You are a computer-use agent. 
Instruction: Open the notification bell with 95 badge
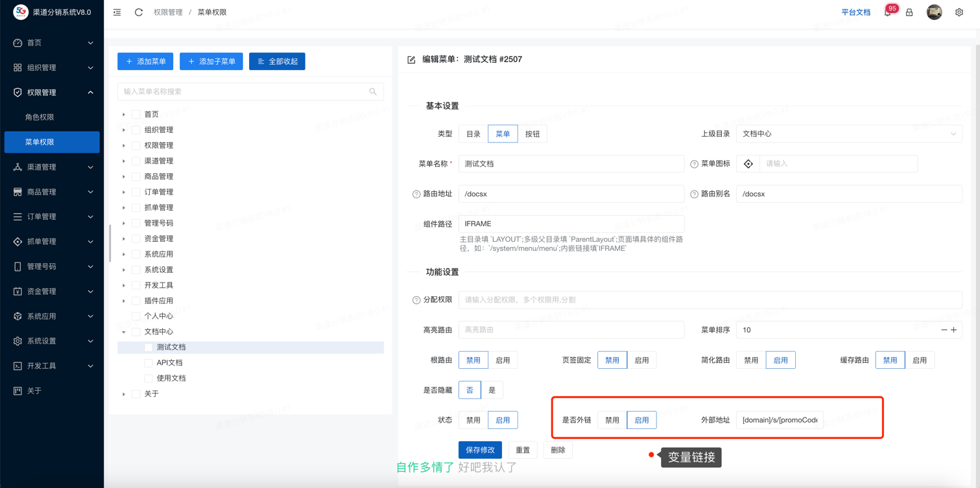887,12
